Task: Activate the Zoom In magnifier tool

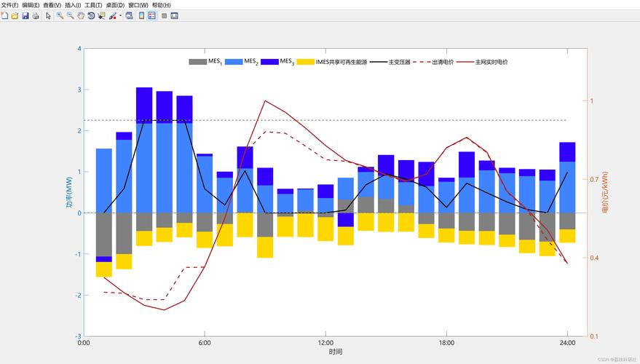Action: click(x=60, y=15)
